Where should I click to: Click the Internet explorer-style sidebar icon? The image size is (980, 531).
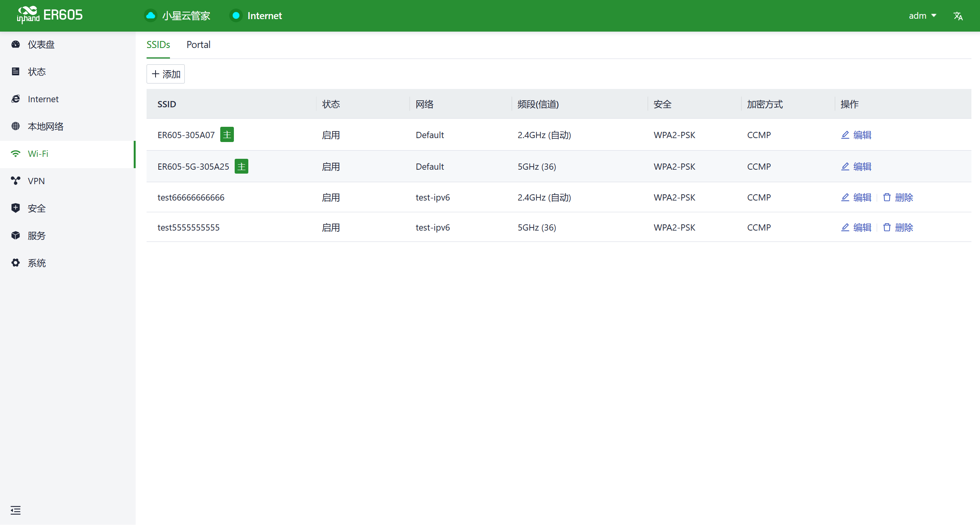(x=16, y=99)
